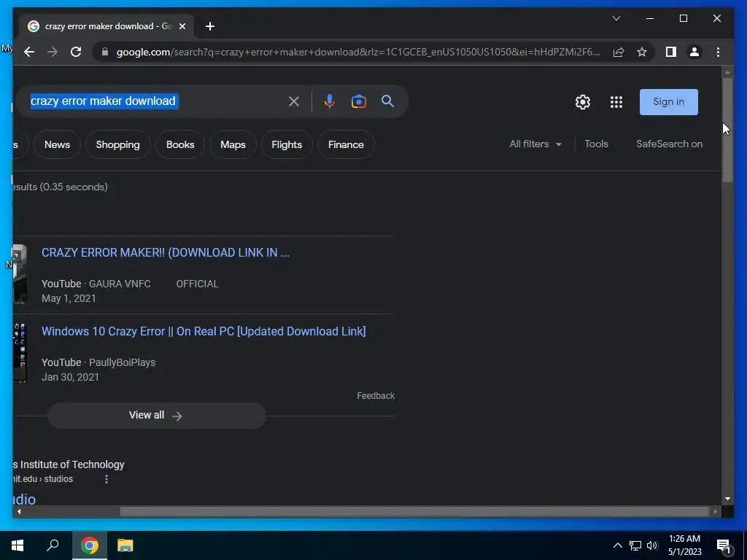Open Chrome three-dot menu
The width and height of the screenshot is (747, 560).
(x=718, y=52)
